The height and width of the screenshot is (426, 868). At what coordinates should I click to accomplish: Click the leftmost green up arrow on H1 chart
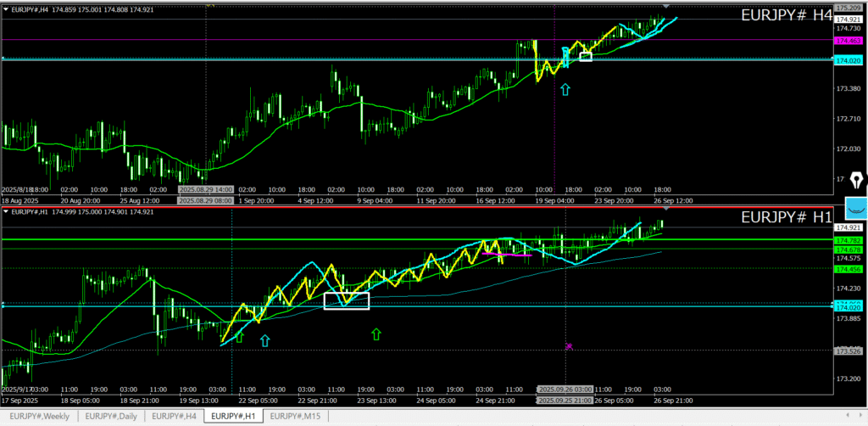pos(239,337)
